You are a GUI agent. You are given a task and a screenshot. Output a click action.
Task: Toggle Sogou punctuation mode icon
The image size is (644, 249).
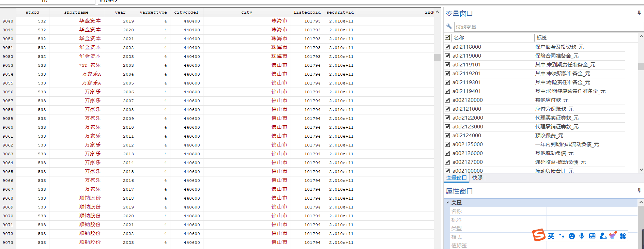(561, 236)
